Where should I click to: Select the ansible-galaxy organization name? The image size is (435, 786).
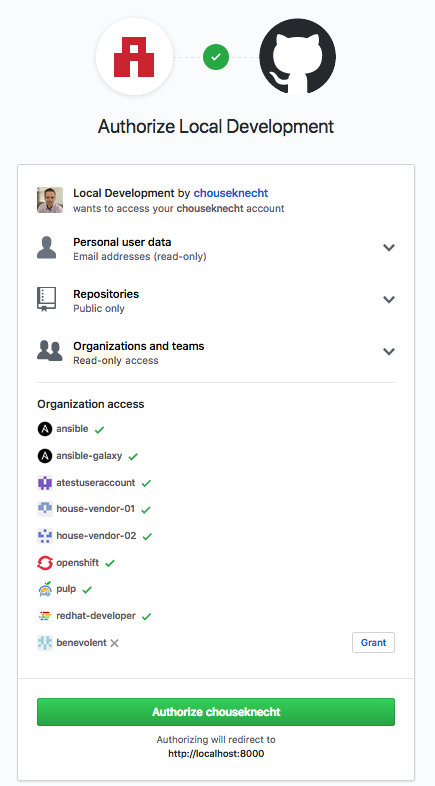89,456
